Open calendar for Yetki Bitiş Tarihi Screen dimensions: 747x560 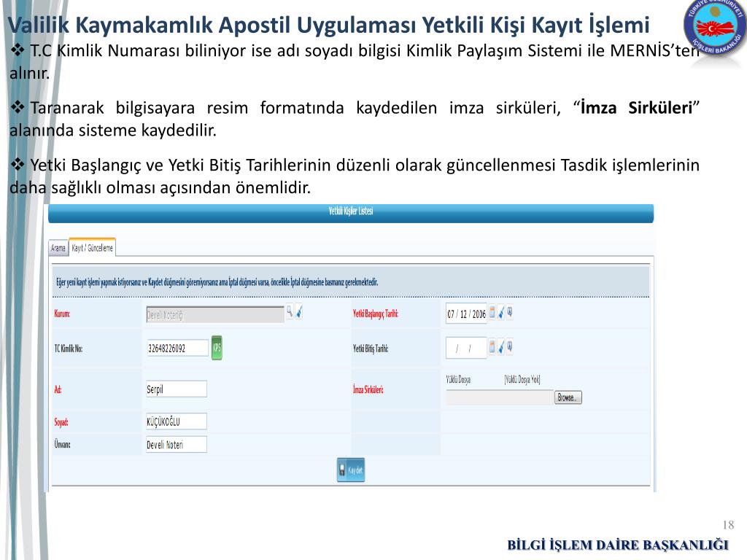(x=492, y=347)
